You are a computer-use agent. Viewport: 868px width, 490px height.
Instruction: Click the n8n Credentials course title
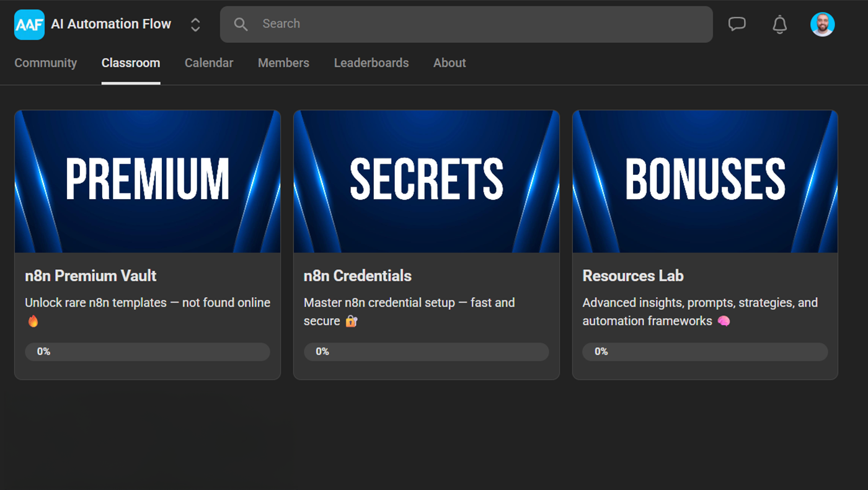click(358, 275)
